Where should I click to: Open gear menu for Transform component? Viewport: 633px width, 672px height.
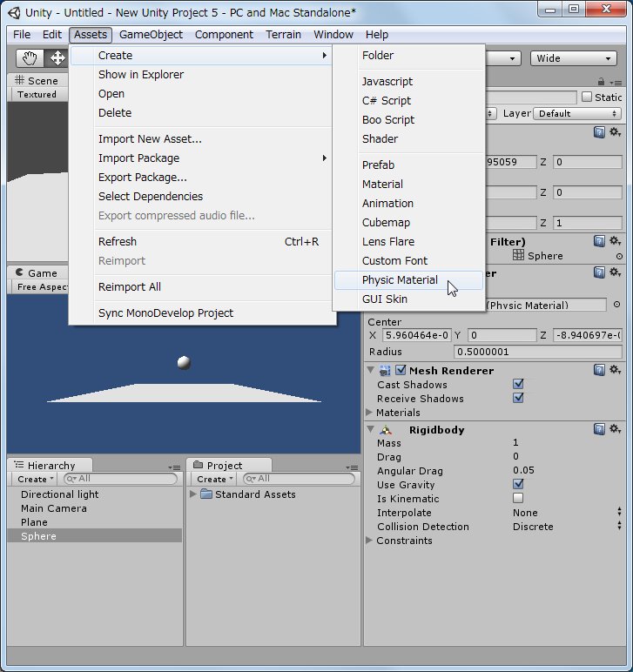pyautogui.click(x=615, y=132)
